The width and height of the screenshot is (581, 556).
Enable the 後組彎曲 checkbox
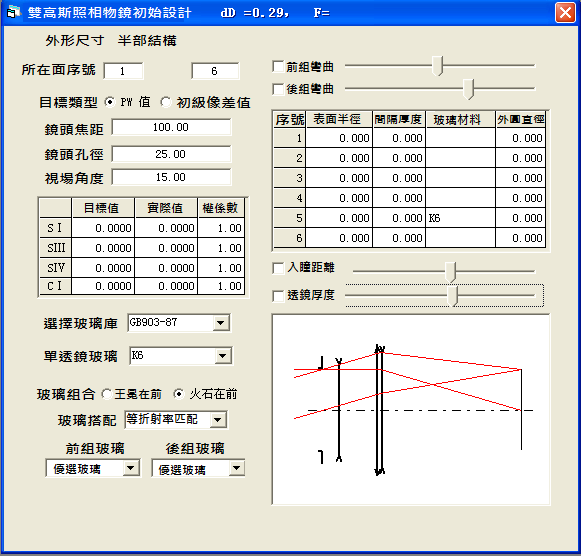tap(278, 89)
